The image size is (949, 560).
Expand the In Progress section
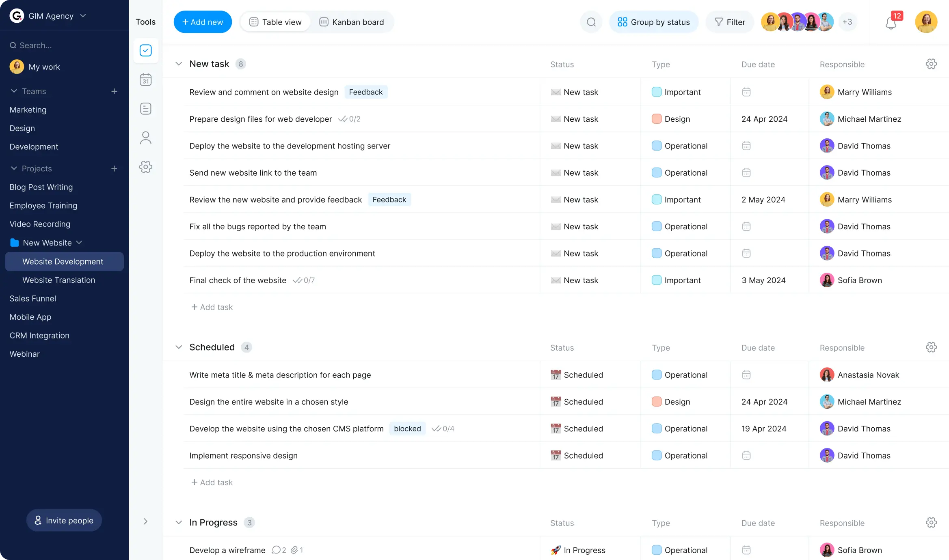178,522
